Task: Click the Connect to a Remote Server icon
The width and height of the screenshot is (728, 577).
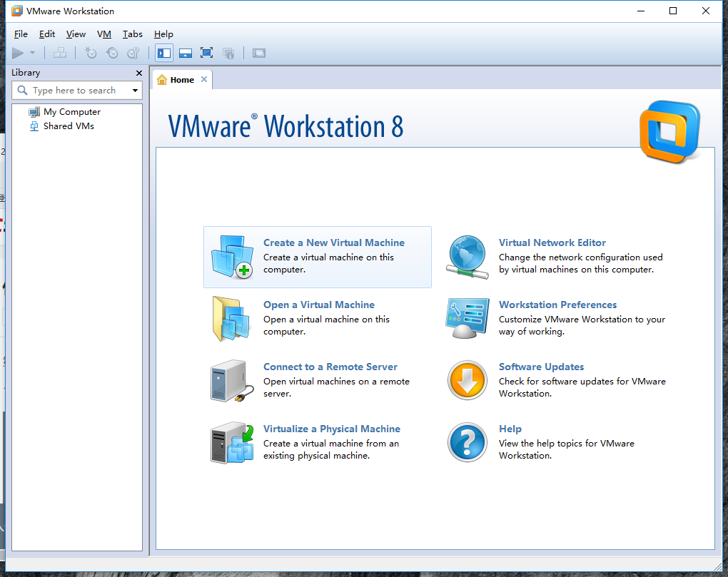Action: (x=232, y=381)
